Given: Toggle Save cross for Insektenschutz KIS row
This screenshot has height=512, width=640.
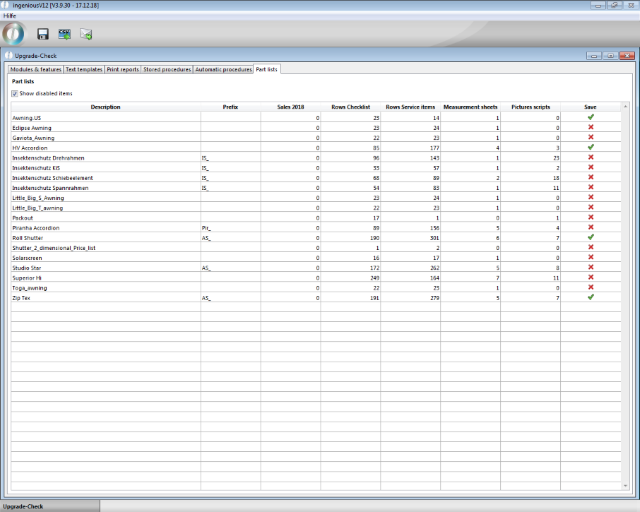Looking at the screenshot, I should (590, 167).
